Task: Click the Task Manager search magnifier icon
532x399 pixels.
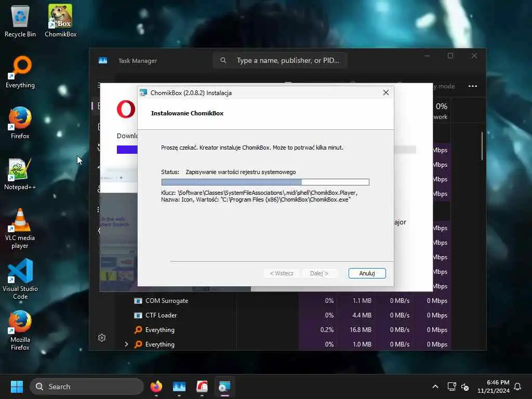Action: (223, 60)
